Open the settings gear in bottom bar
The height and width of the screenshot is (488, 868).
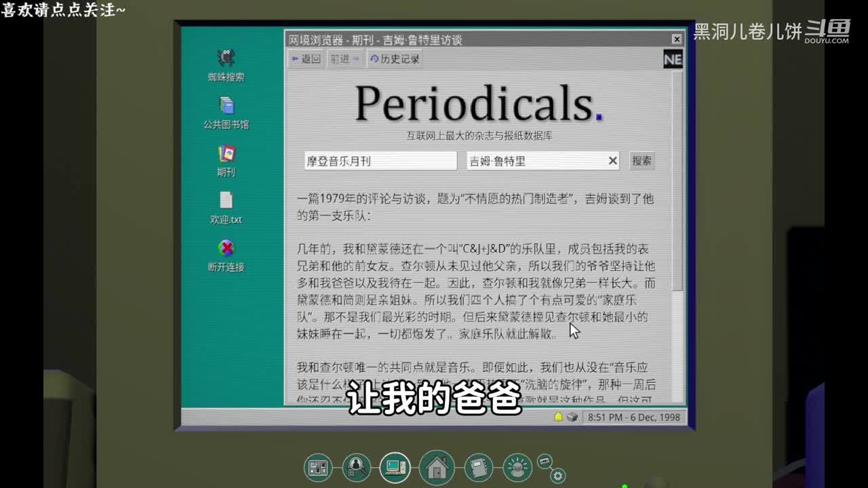point(558,476)
